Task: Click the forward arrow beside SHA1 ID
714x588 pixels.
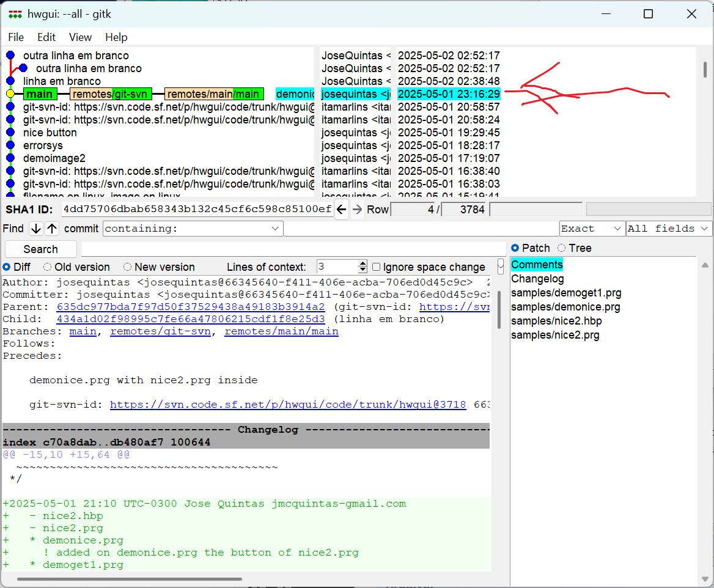Action: pos(357,210)
